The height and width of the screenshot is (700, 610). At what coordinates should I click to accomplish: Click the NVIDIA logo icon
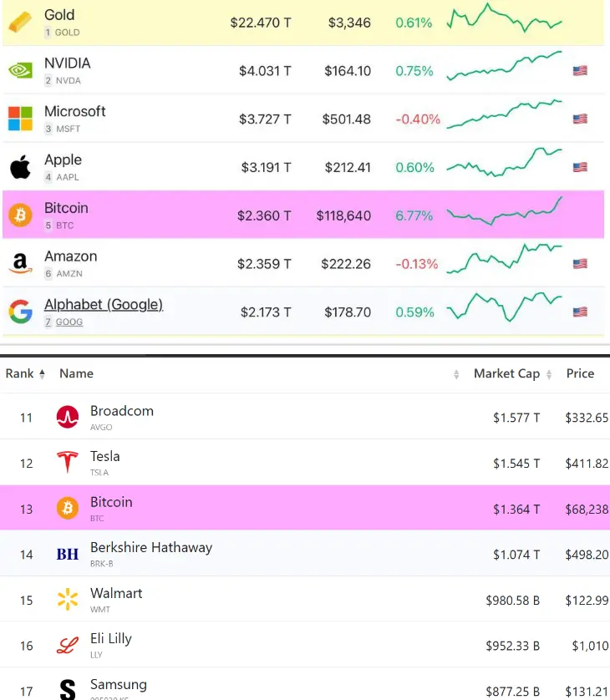coord(20,71)
